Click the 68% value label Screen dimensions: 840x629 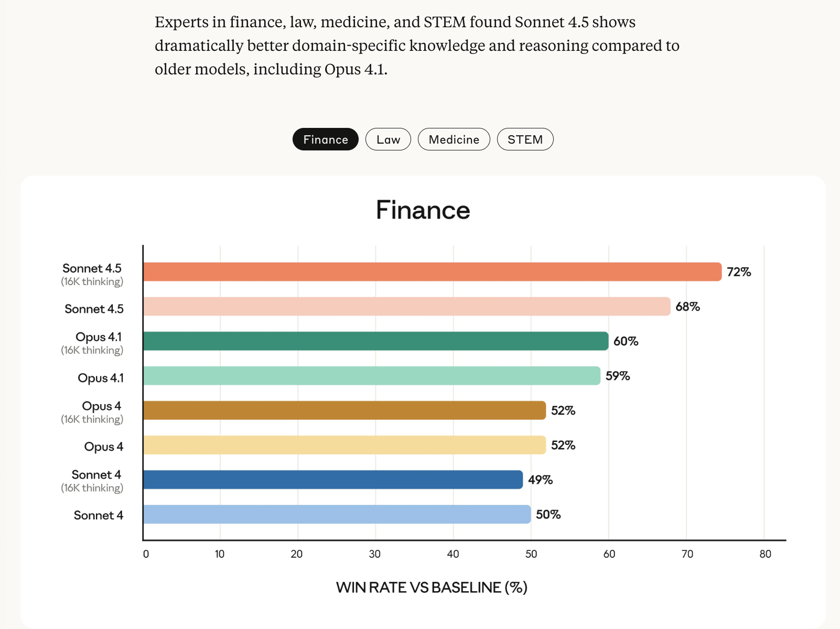[687, 307]
